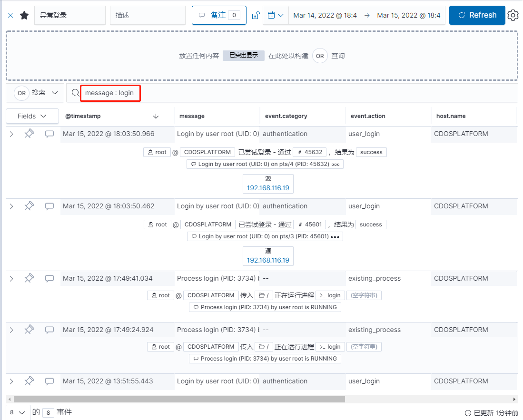Set end date Mar 15, 2022 @ 18:4
The width and height of the screenshot is (523, 420).
click(409, 15)
